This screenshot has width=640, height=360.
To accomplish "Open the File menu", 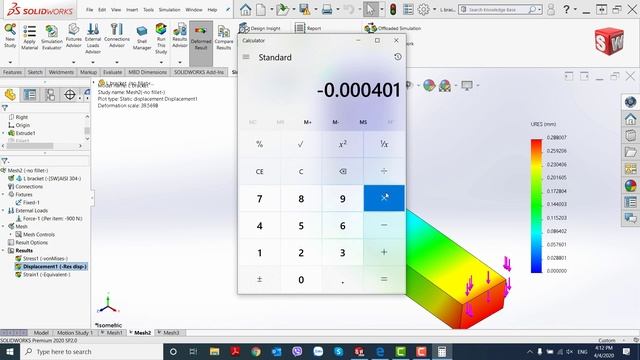I will (x=89, y=9).
